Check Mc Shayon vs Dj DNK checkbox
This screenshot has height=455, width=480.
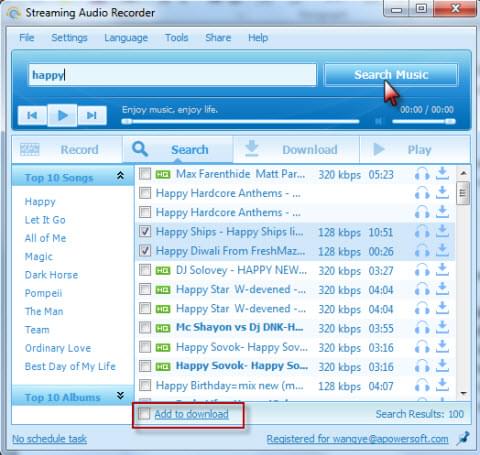point(145,327)
